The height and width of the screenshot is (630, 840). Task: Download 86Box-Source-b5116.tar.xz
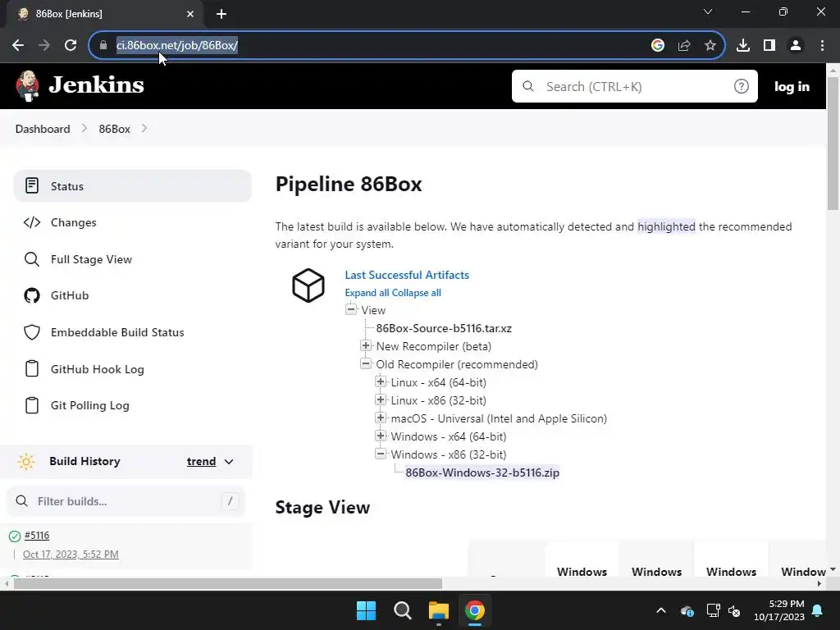444,328
